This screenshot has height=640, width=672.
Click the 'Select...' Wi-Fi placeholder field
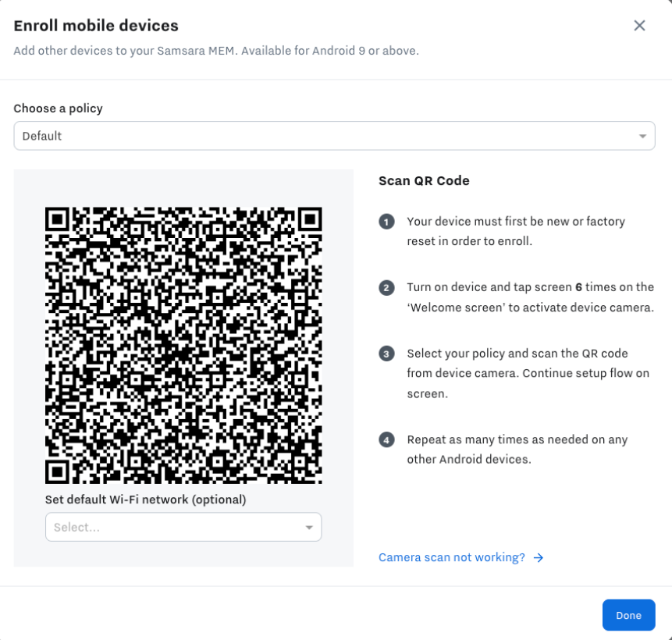point(183,527)
